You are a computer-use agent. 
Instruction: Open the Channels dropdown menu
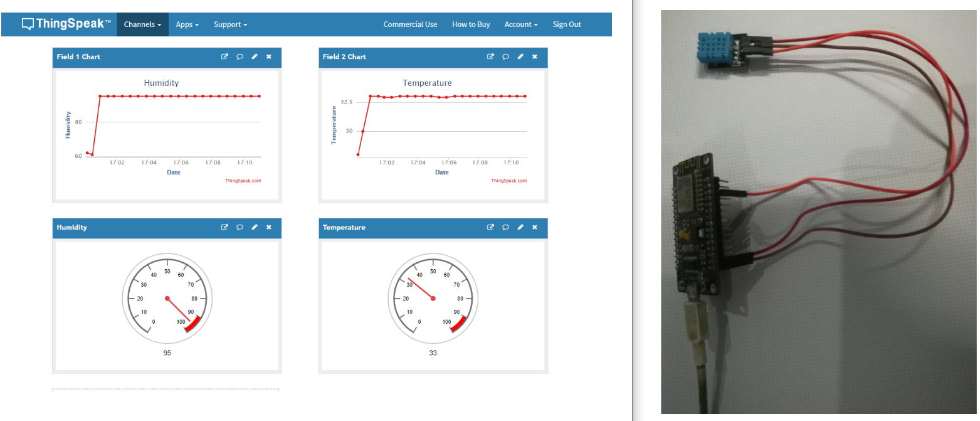coord(142,24)
